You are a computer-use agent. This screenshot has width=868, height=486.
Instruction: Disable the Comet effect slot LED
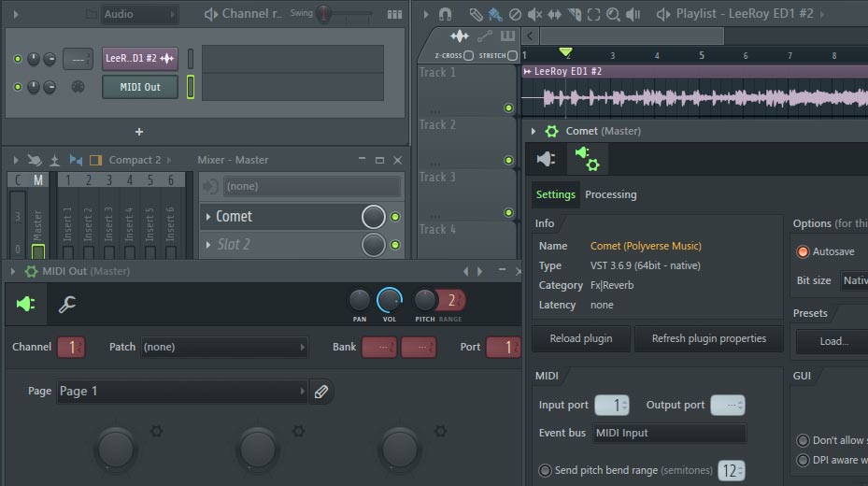395,217
